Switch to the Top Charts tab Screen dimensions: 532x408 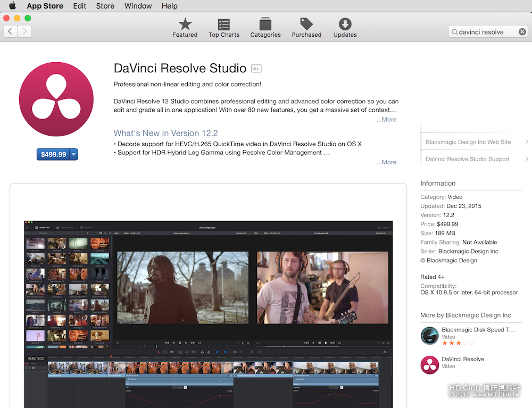[x=224, y=28]
